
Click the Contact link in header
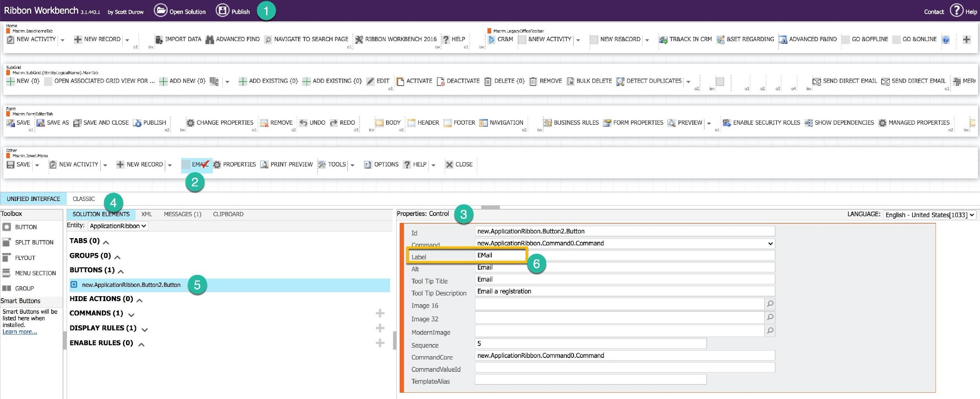(934, 12)
